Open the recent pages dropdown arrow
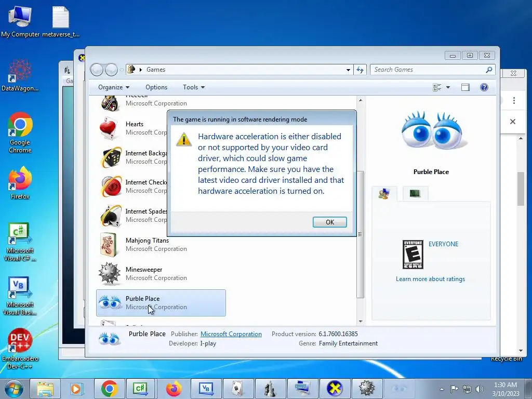The height and width of the screenshot is (399, 532). click(122, 70)
